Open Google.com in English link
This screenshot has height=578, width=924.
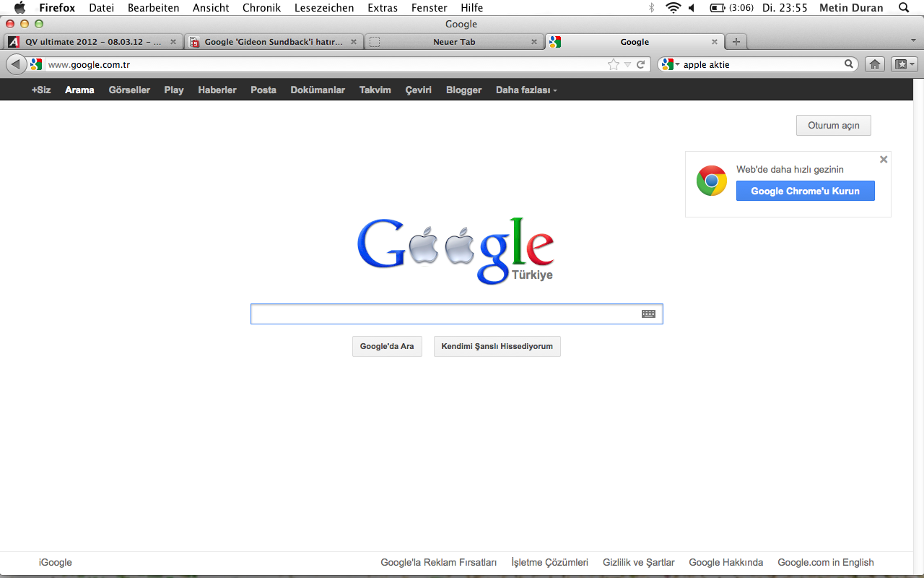tap(826, 562)
